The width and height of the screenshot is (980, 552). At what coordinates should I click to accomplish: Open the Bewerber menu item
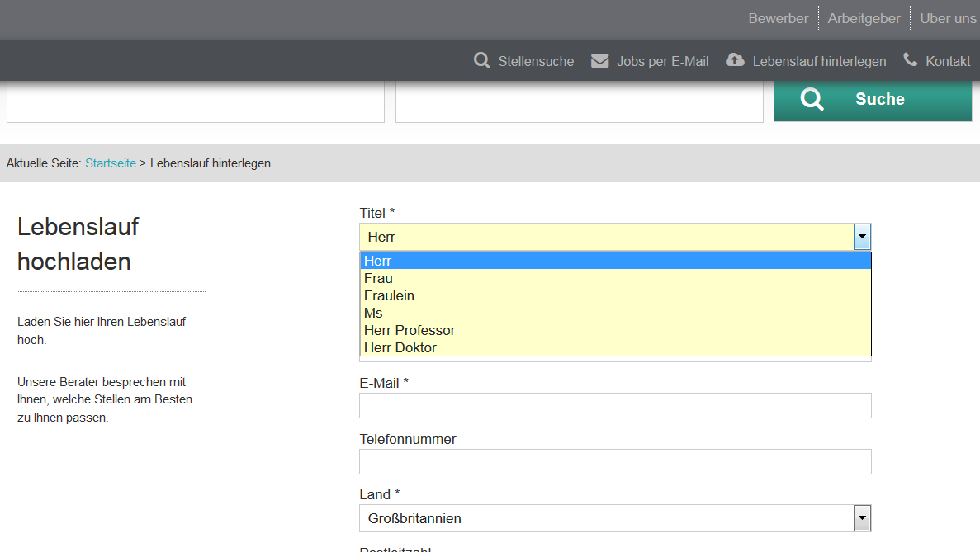(x=778, y=18)
